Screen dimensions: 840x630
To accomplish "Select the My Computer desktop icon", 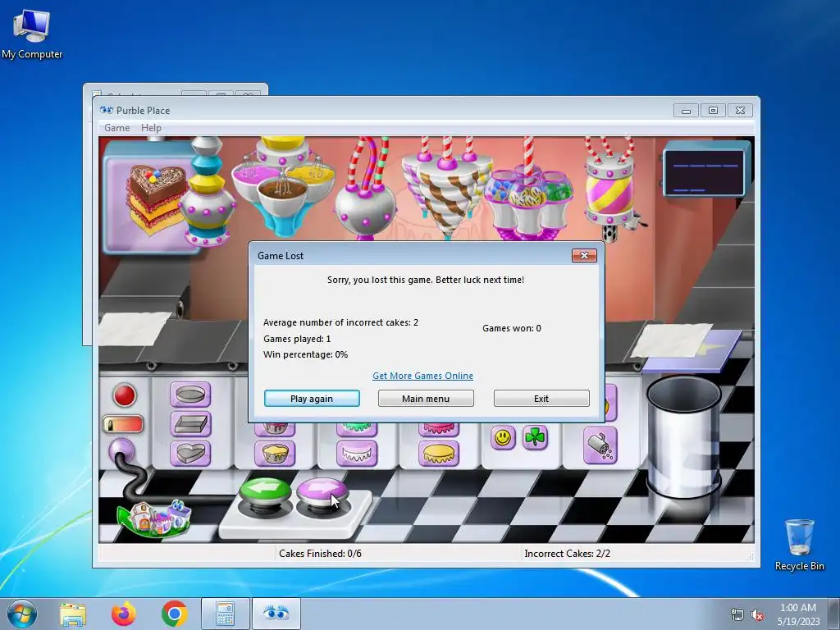I will (x=32, y=34).
